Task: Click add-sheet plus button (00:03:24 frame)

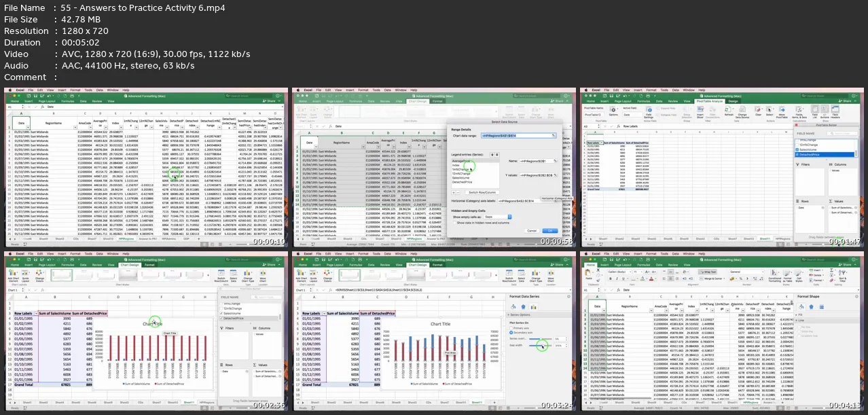Action: point(494,402)
